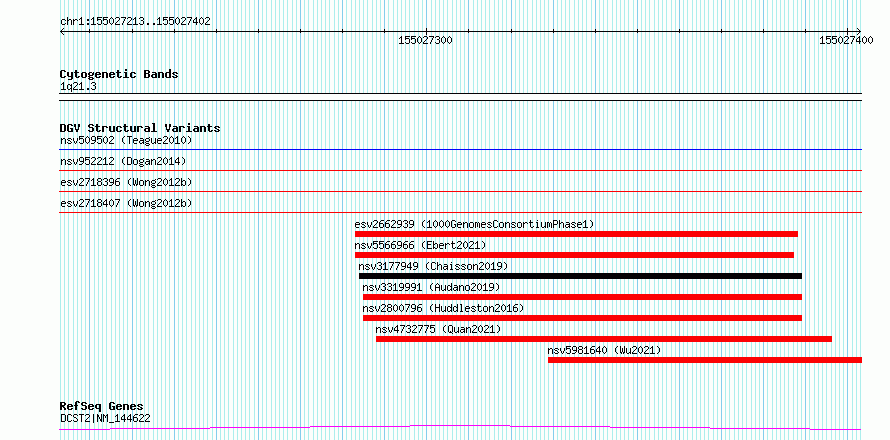The image size is (890, 440).
Task: Click the magenta DCST2 gene line
Action: [x=460, y=427]
